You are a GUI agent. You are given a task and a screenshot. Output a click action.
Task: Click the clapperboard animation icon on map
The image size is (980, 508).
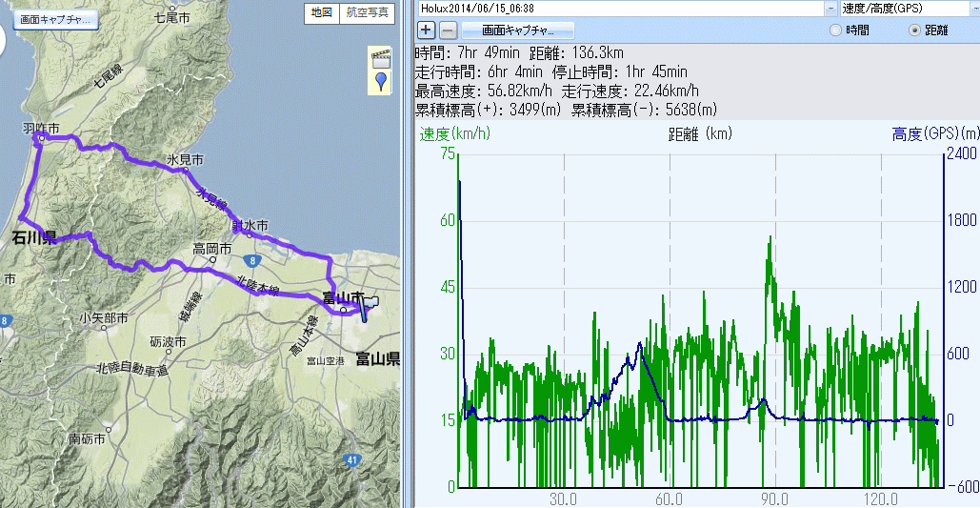click(381, 58)
